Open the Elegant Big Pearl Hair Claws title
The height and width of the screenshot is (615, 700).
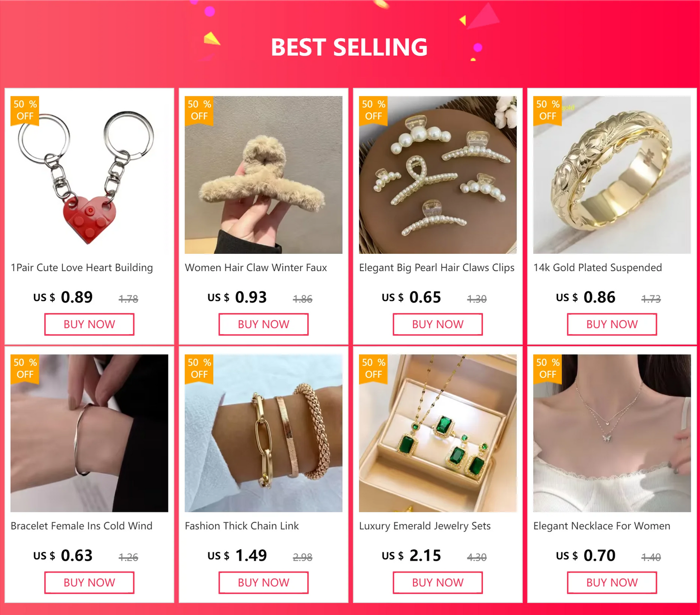point(436,268)
